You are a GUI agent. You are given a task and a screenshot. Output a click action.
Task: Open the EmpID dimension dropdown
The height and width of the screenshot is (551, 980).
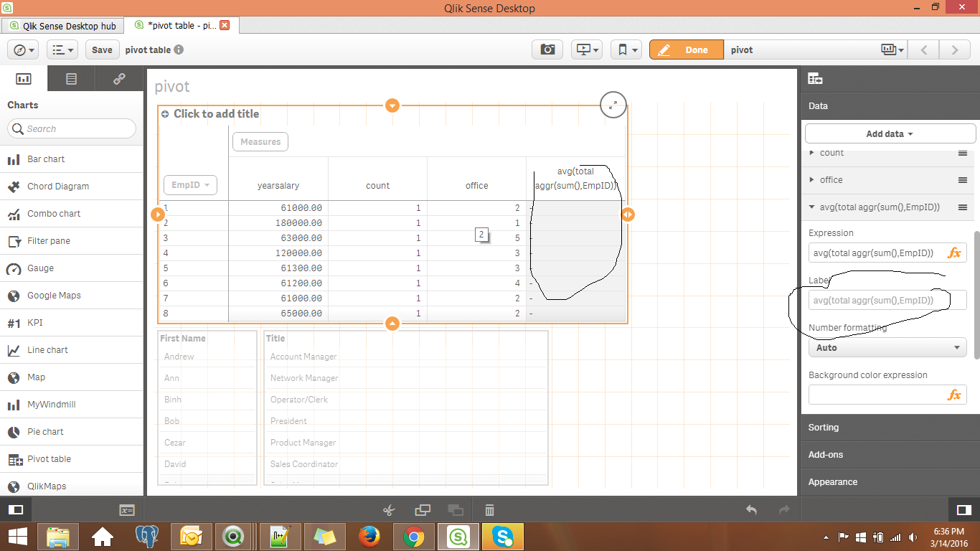[190, 184]
